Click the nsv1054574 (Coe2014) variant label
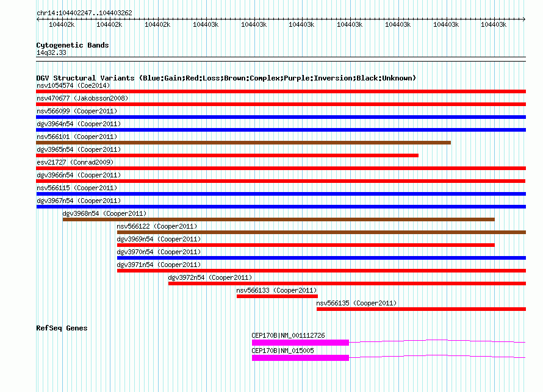543x392 pixels. 73,85
